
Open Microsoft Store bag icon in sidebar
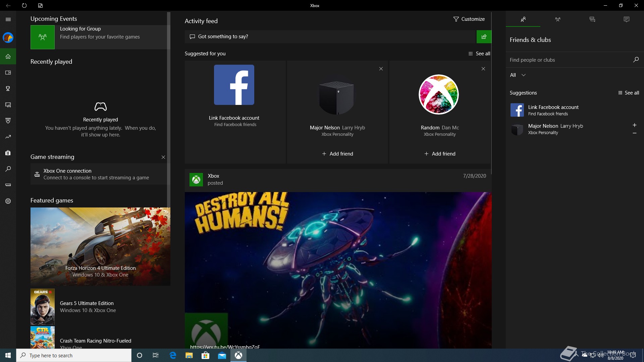pyautogui.click(x=8, y=153)
